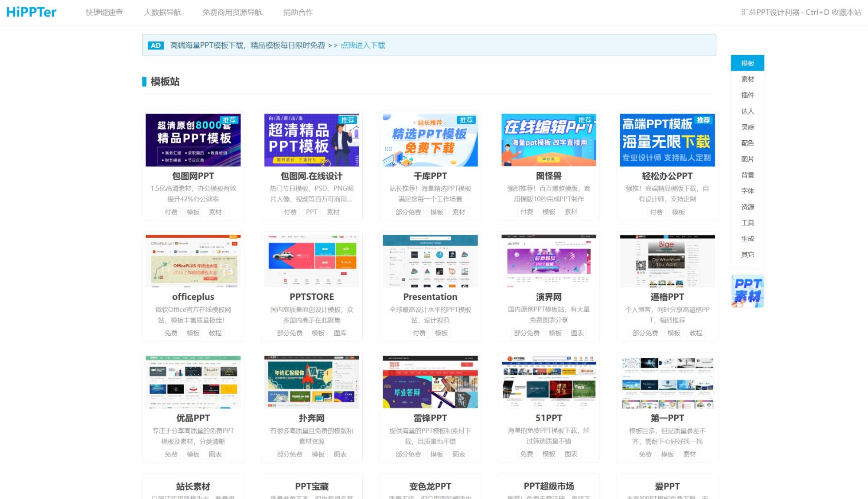Viewport: 868px width, 499px height.
Task: Open 免费商用资源导航 menu item
Action: (x=232, y=12)
